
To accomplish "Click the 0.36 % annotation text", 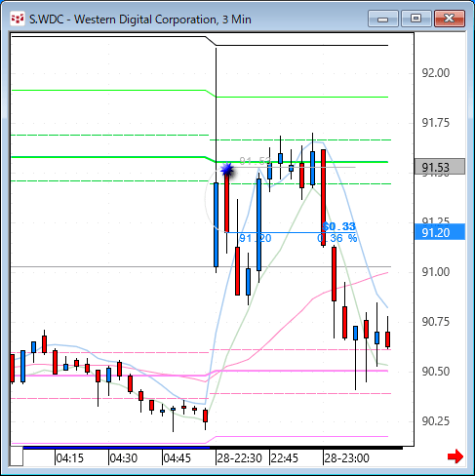I will click(337, 238).
